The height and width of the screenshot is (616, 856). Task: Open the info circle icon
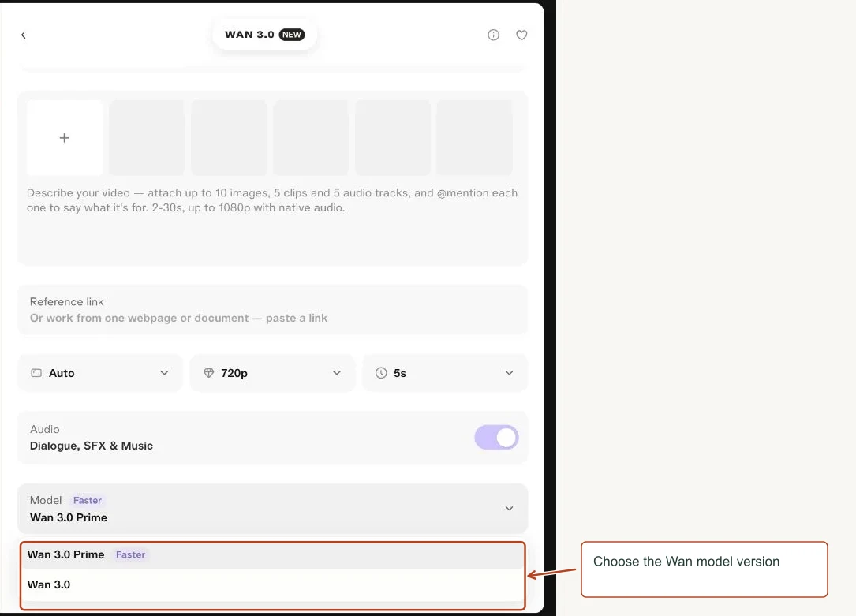tap(494, 35)
